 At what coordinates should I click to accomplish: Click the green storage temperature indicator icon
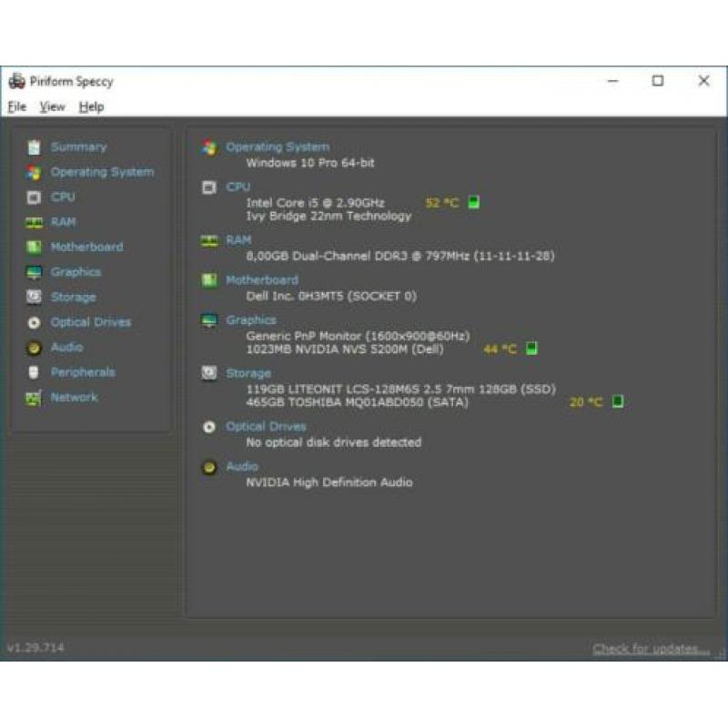coord(618,401)
